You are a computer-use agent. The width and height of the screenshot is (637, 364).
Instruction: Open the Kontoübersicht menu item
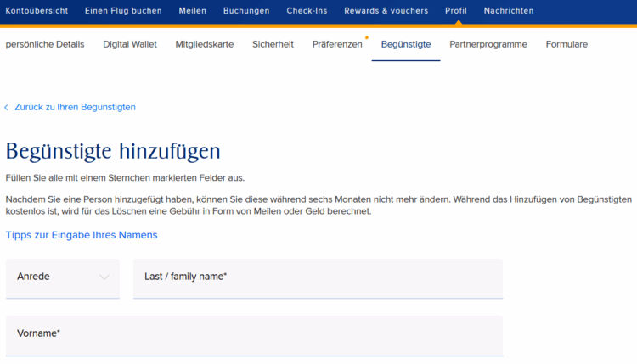[x=37, y=11]
